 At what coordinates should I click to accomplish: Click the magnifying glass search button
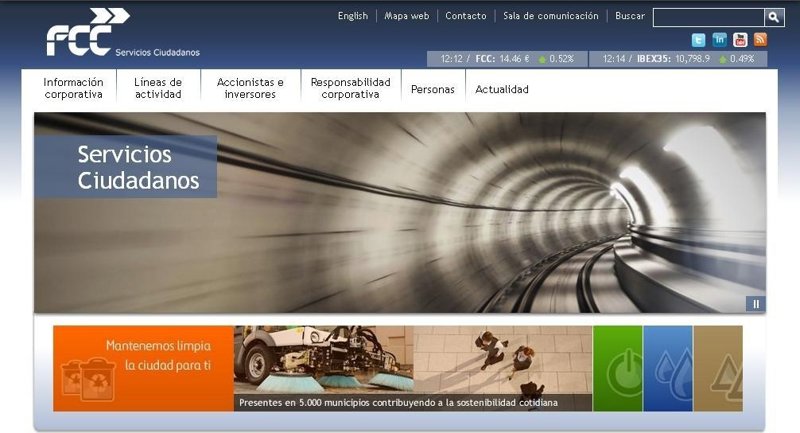click(x=775, y=17)
